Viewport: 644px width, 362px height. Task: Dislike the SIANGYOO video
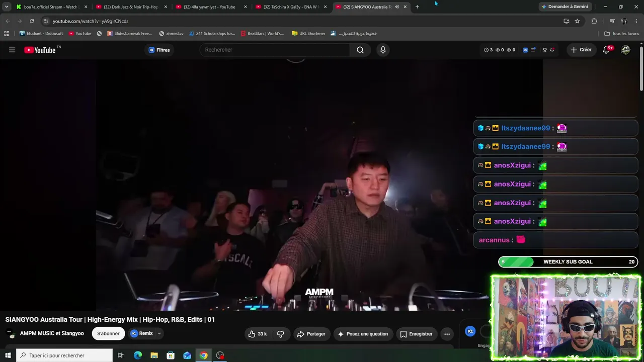281,334
